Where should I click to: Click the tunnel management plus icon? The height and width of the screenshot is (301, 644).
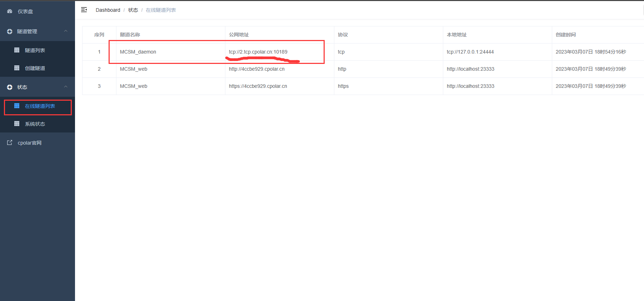[x=10, y=31]
